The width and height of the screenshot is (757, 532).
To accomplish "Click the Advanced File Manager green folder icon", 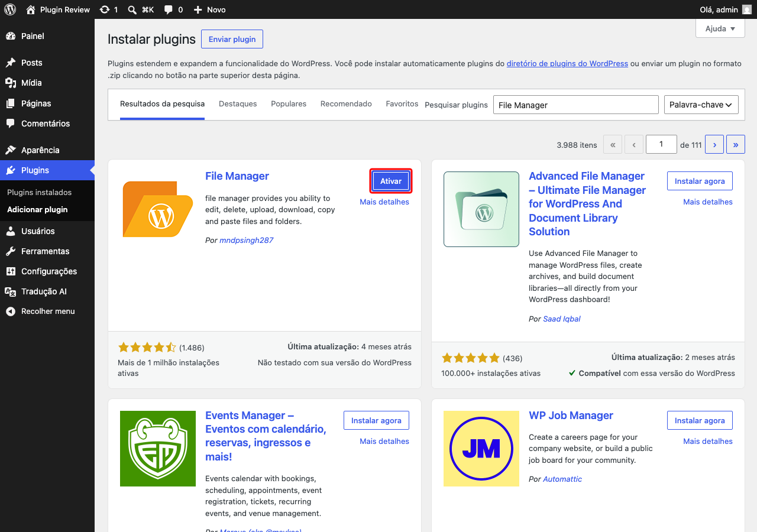I will coord(481,209).
